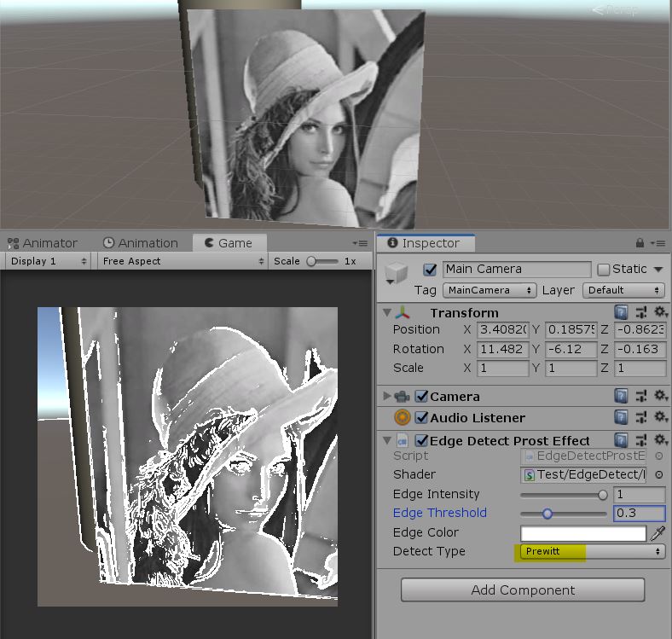Click the Position Y field
The width and height of the screenshot is (672, 639).
click(571, 330)
